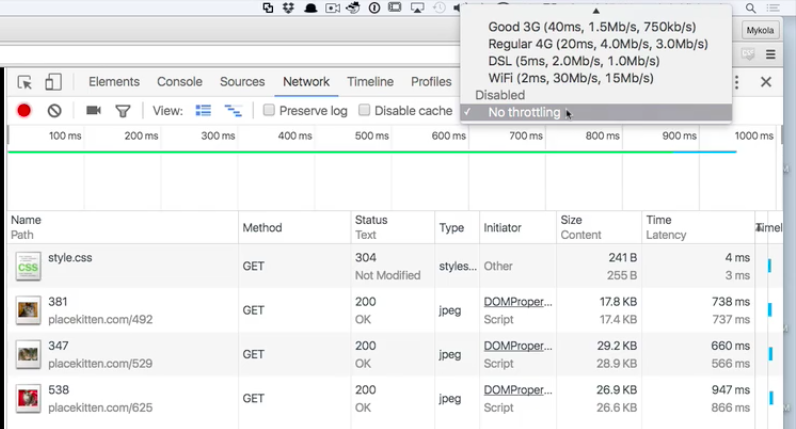Click the inspect element pointer icon

[x=25, y=83]
